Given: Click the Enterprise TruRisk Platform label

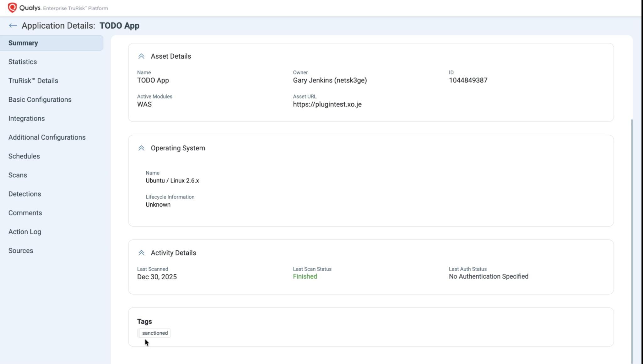Looking at the screenshot, I should (x=76, y=8).
